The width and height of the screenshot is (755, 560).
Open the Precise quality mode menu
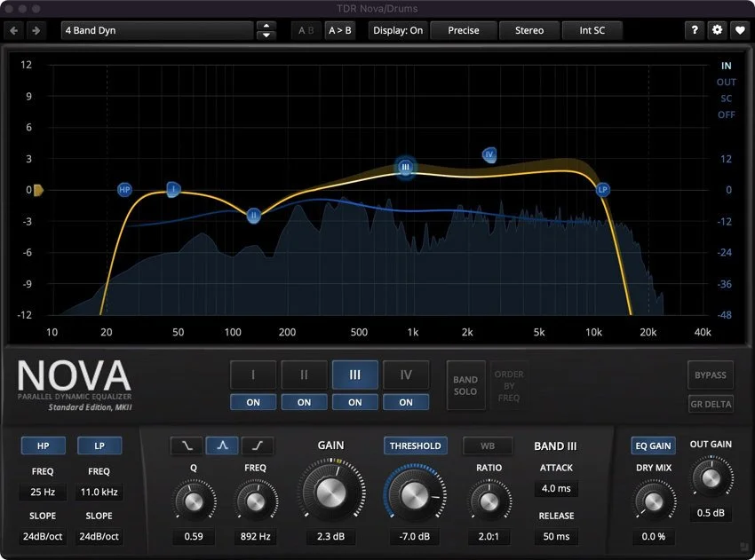(463, 31)
